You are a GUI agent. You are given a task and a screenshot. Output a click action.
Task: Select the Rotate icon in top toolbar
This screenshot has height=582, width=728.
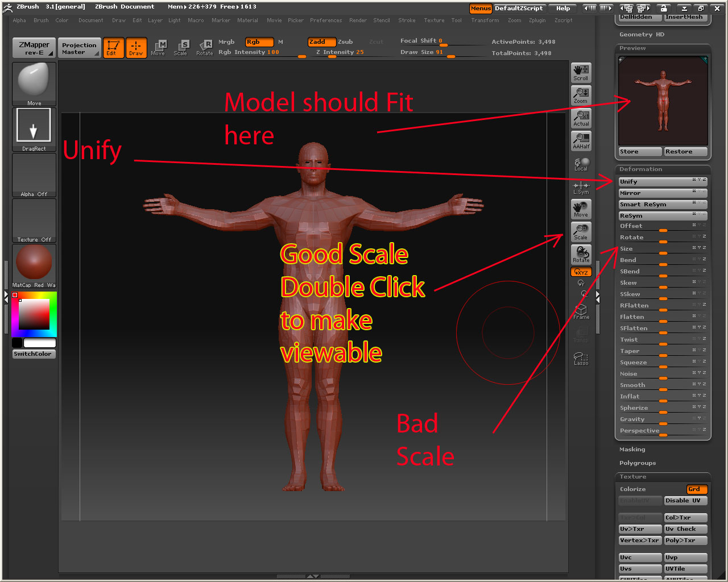[205, 48]
